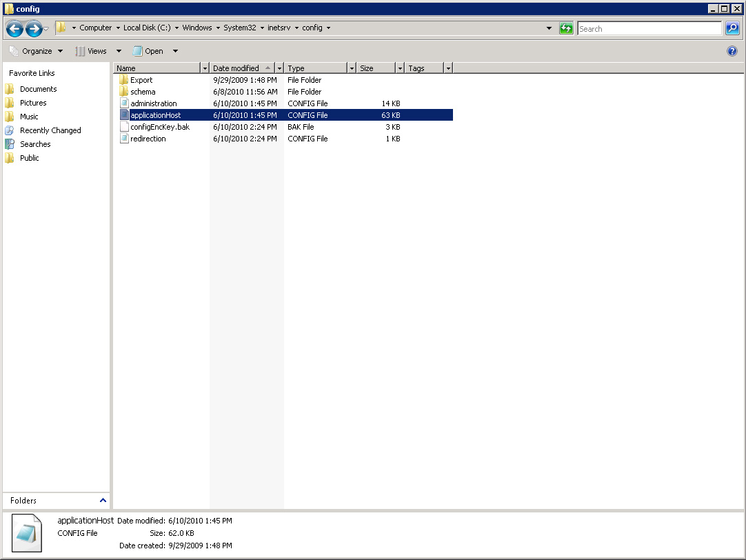
Task: Sort by the Tags column header
Action: pyautogui.click(x=425, y=68)
